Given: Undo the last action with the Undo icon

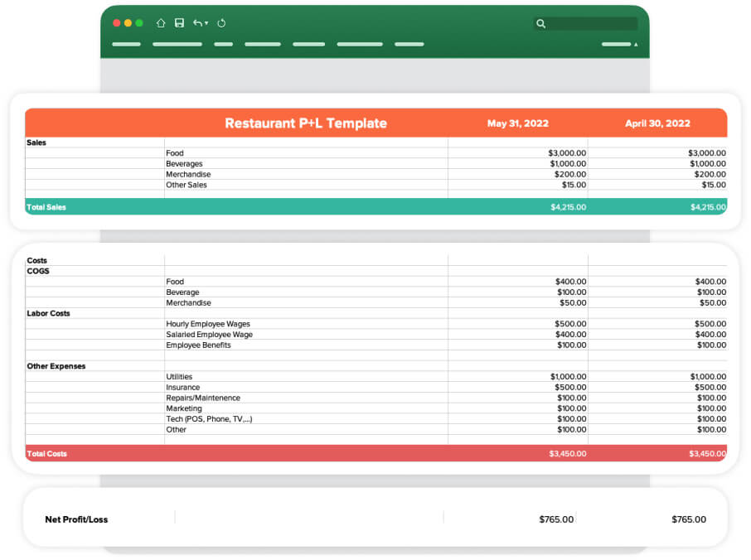Looking at the screenshot, I should click(198, 23).
